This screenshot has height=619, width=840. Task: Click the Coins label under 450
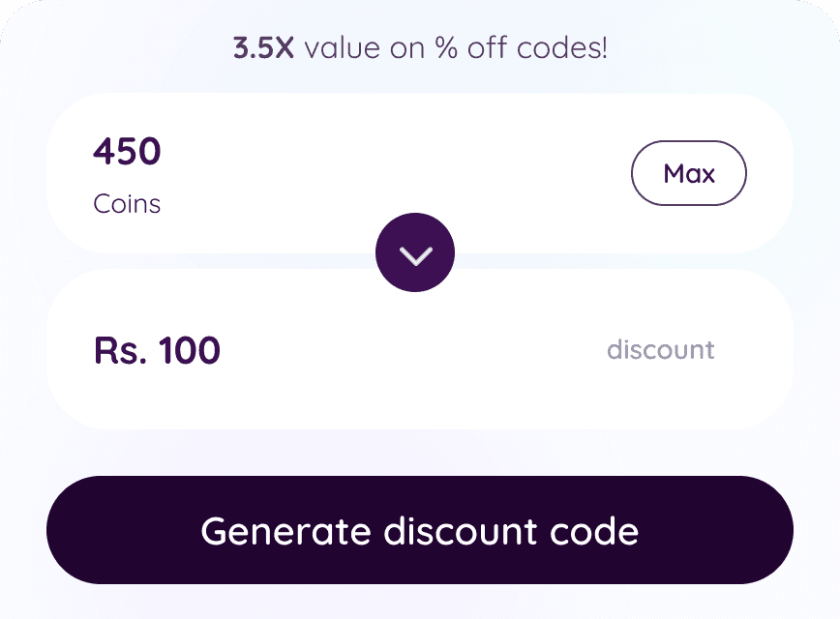click(x=127, y=204)
